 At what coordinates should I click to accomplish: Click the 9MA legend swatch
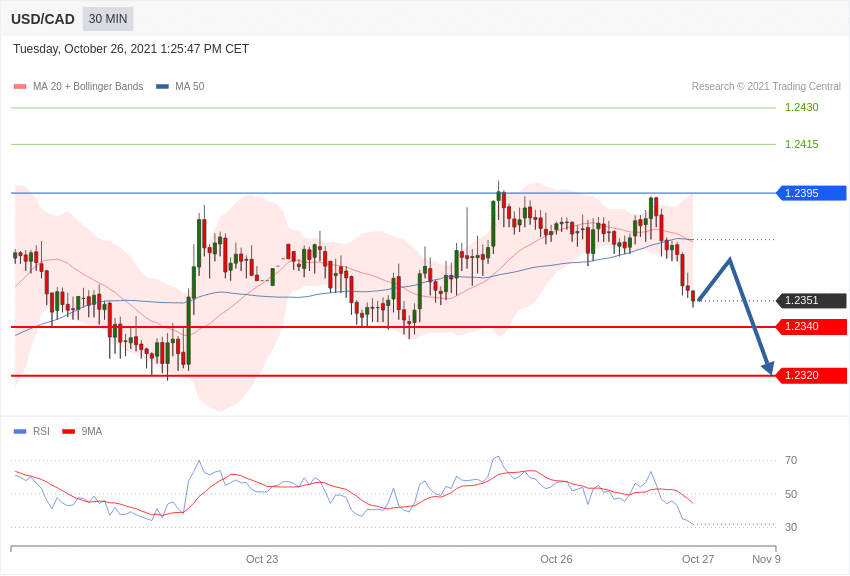click(68, 432)
